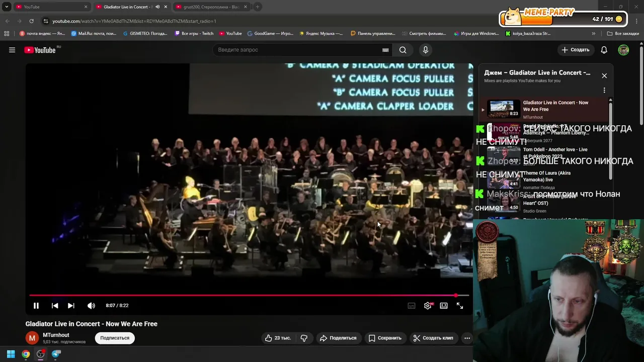Go to the previous video in the playlist

[x=55, y=306]
